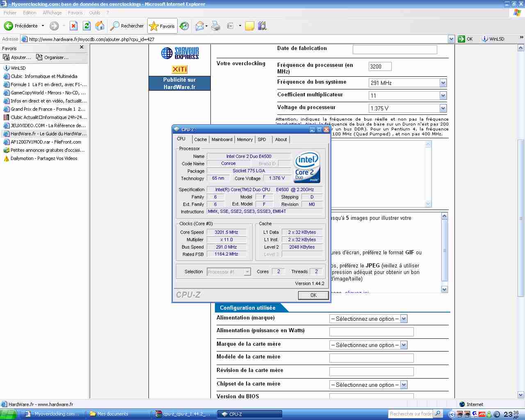Open the JEUXVIDEO.COM favorite
The height and width of the screenshot is (420, 525).
[45, 126]
